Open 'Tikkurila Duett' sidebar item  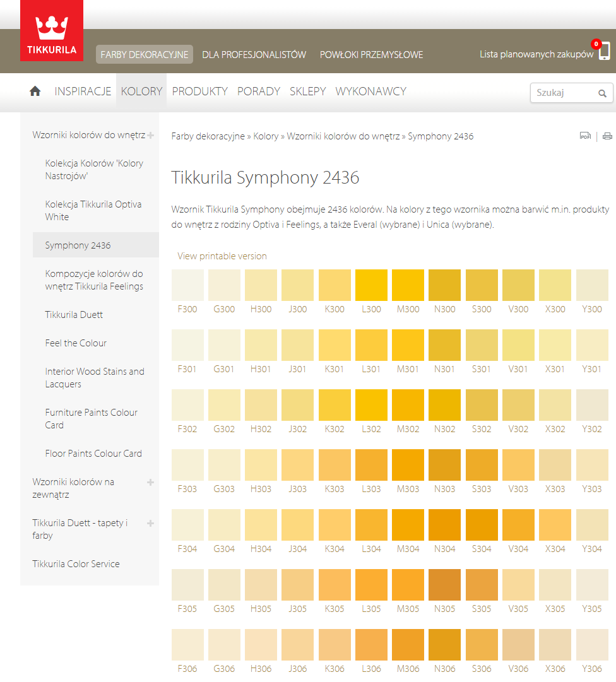(74, 315)
